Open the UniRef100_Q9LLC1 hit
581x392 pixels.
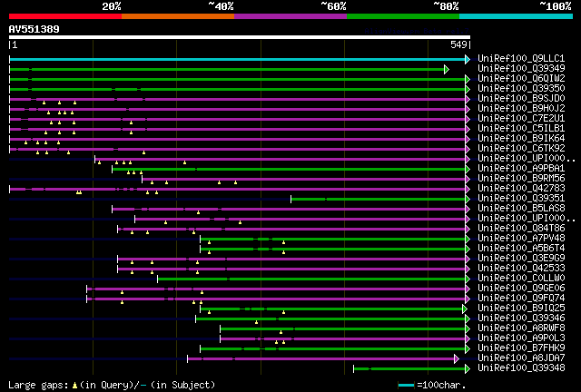tap(521, 59)
